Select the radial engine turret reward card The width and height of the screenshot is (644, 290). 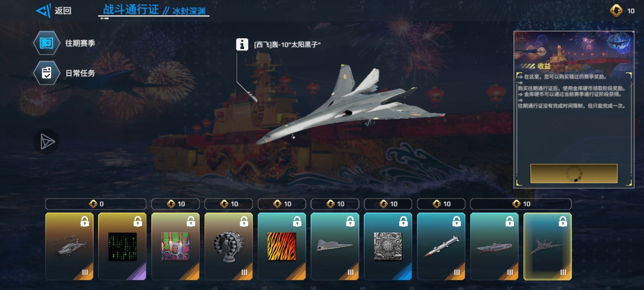tap(229, 246)
